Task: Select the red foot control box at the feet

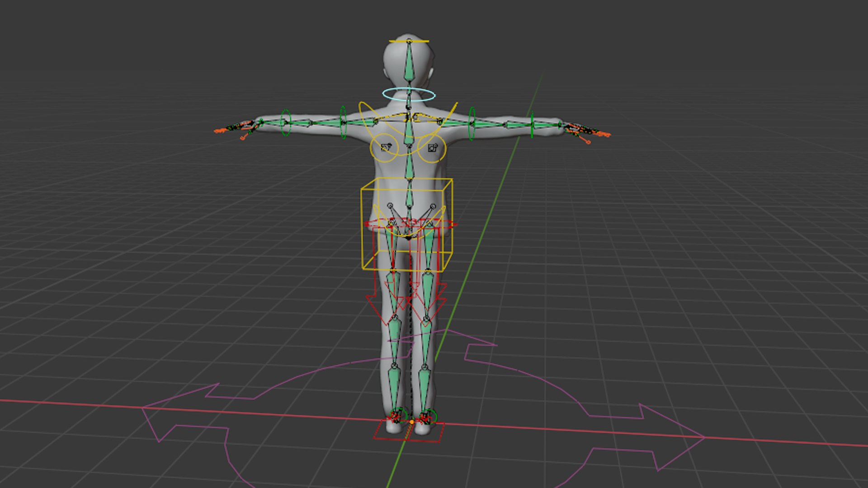Action: [409, 431]
